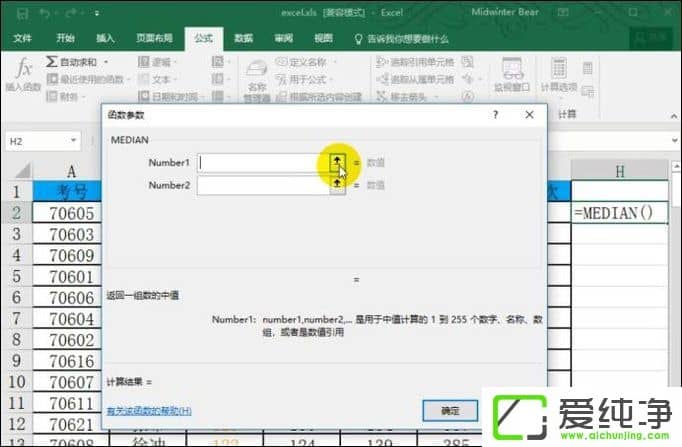The height and width of the screenshot is (447, 682).
Task: Click the more functions icon
Action: 219,96
